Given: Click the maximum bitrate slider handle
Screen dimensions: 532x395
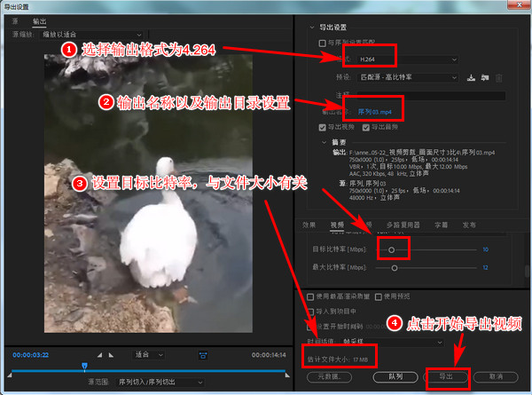Looking at the screenshot, I should pyautogui.click(x=395, y=268).
